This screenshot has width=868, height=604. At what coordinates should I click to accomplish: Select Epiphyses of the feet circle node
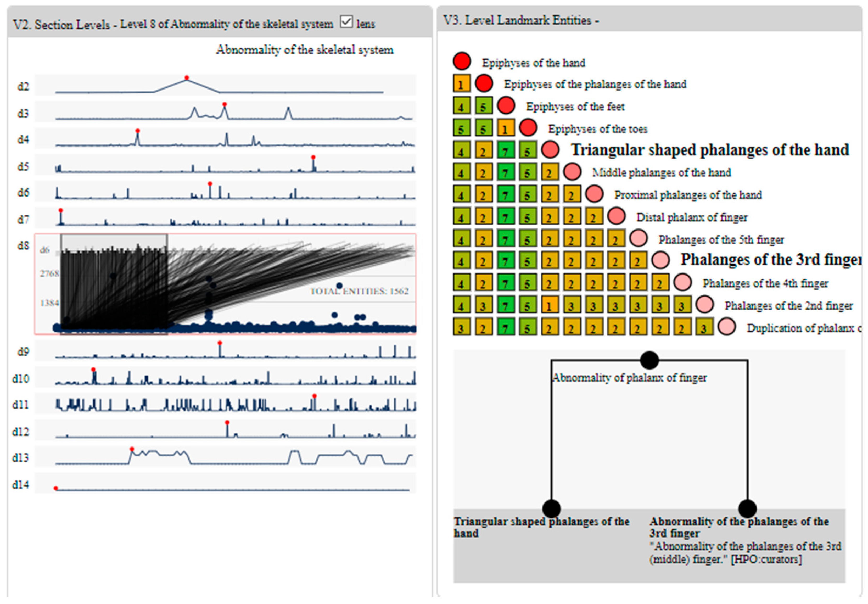pos(506,105)
